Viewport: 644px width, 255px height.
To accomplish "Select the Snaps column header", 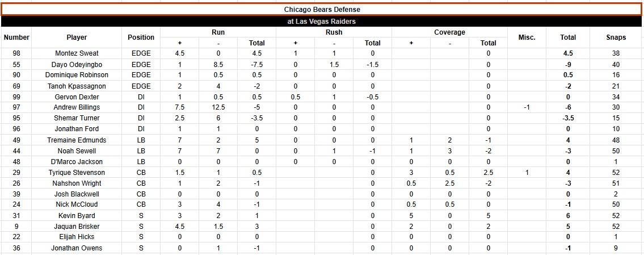I will [x=616, y=37].
